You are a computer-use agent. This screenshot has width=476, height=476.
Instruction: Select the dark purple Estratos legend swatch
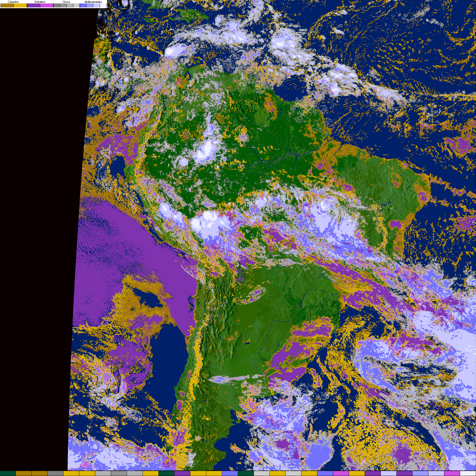click(x=34, y=5)
